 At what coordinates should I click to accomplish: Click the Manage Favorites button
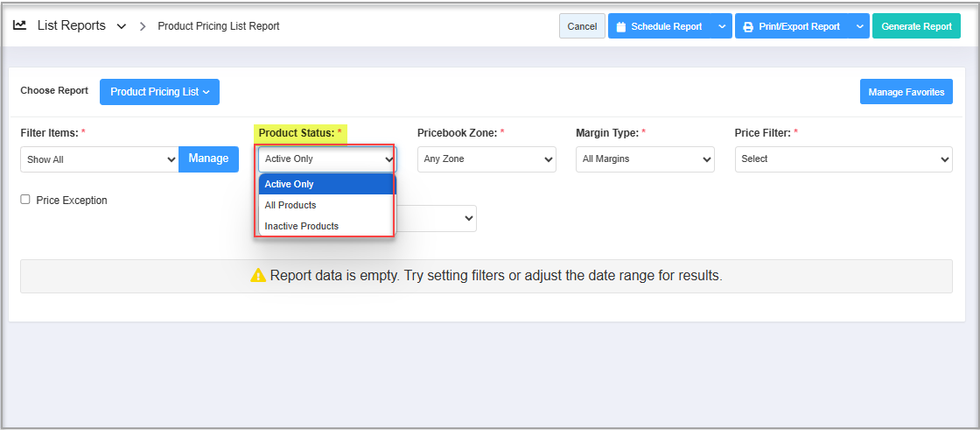pos(906,92)
